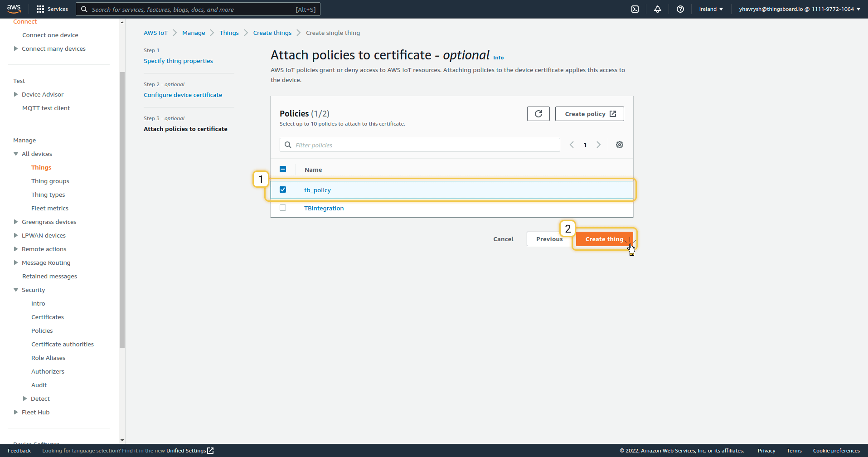
Task: Toggle the select-all policies checkbox
Action: click(283, 169)
